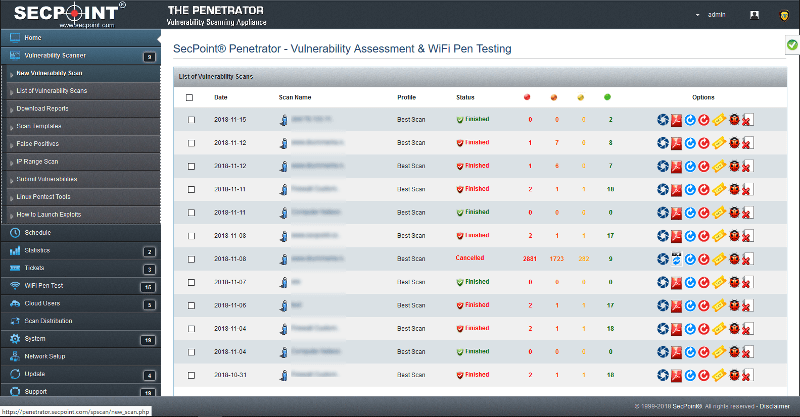Expand the System section

click(81, 339)
